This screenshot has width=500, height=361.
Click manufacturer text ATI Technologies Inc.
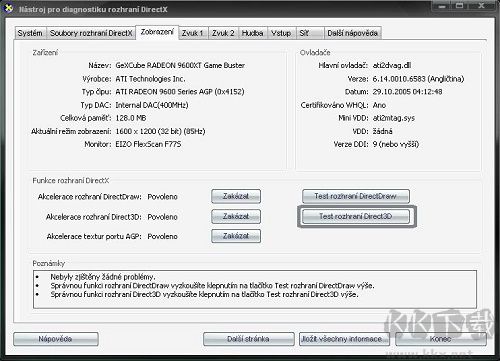tap(150, 79)
